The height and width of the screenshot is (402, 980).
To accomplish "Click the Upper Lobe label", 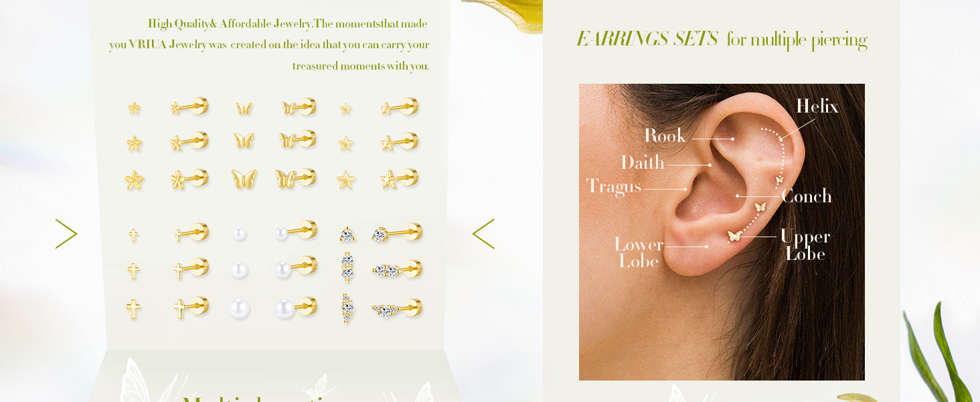I will coord(805,245).
